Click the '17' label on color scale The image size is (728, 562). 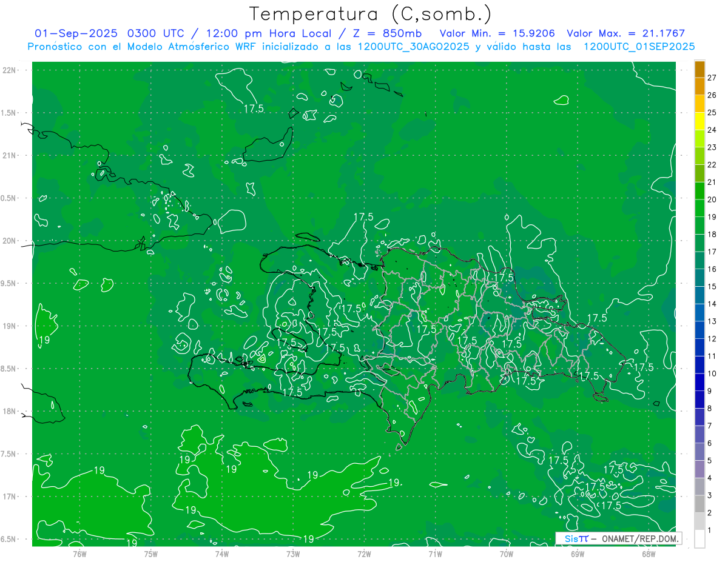712,252
